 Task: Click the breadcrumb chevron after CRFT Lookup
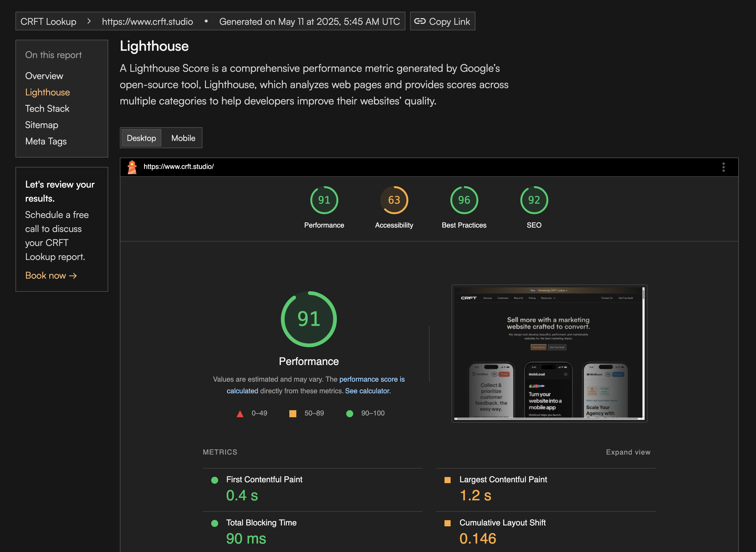click(89, 21)
